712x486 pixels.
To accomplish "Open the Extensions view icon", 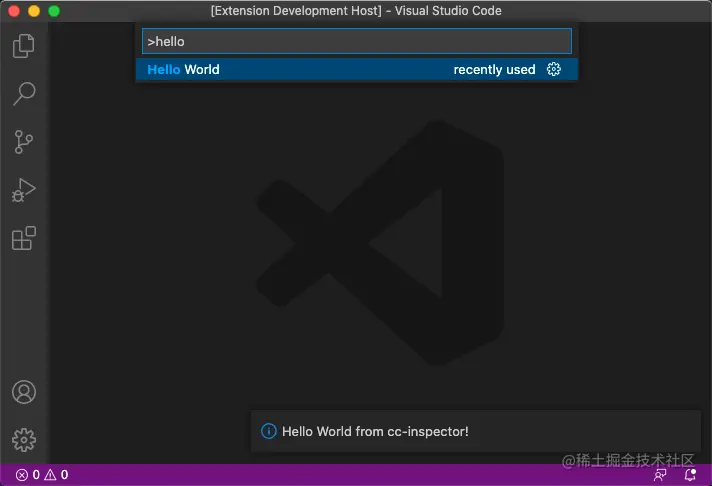I will click(24, 238).
